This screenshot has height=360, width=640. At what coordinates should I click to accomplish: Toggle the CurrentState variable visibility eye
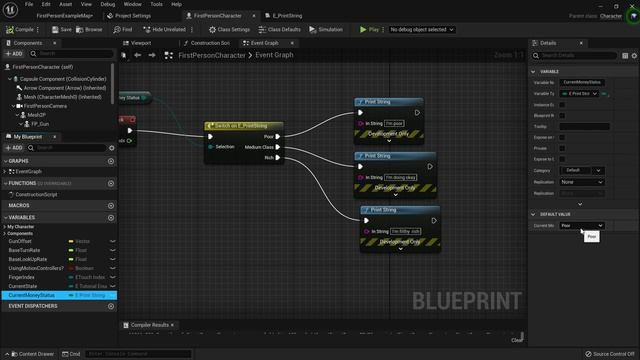112,286
